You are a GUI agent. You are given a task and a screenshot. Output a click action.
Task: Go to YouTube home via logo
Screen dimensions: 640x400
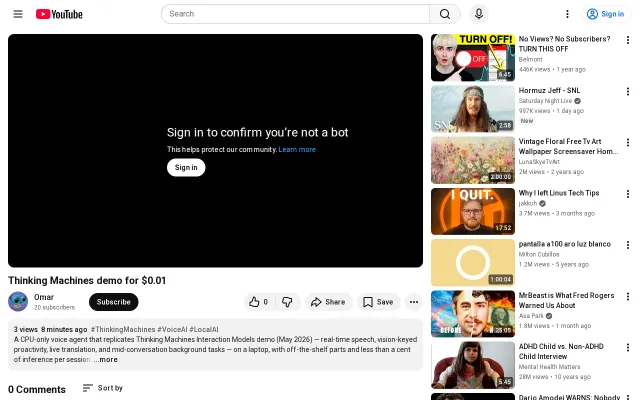[x=59, y=14]
